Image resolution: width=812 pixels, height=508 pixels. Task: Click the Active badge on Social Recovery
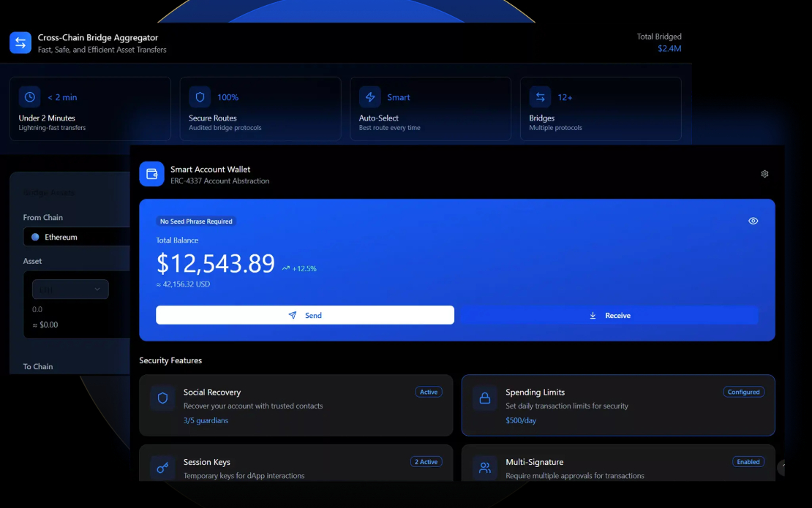click(x=428, y=392)
